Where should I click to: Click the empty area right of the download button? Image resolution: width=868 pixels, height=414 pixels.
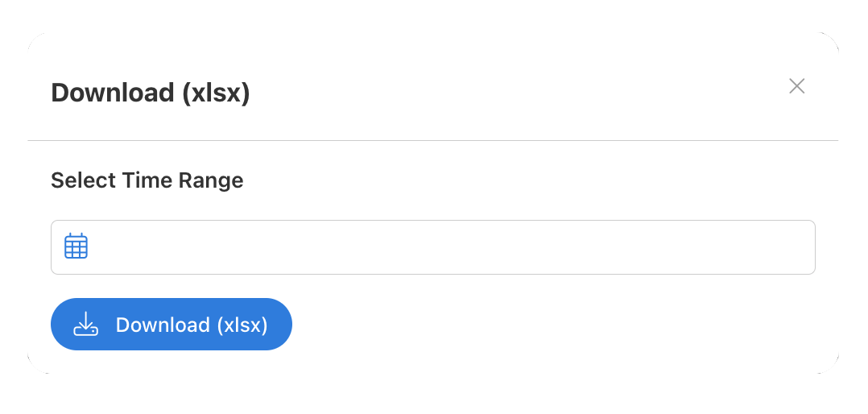554,325
